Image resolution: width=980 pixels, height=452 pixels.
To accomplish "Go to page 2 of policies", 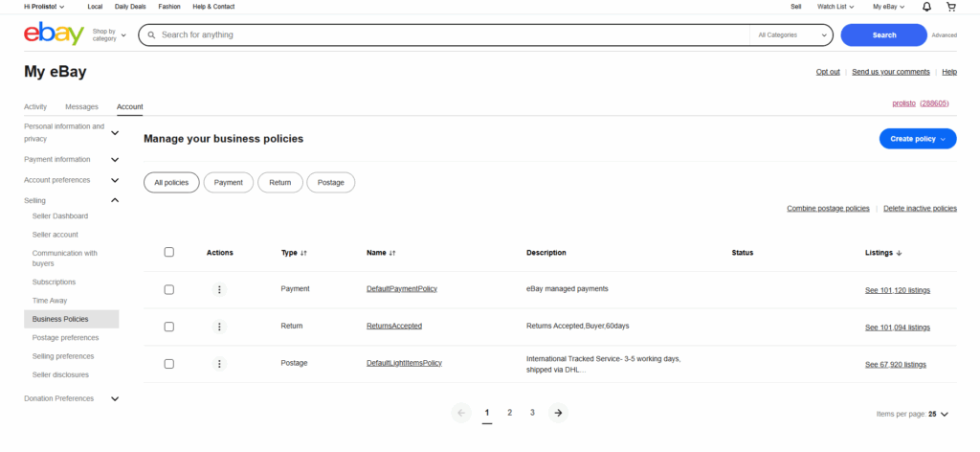I will 510,413.
